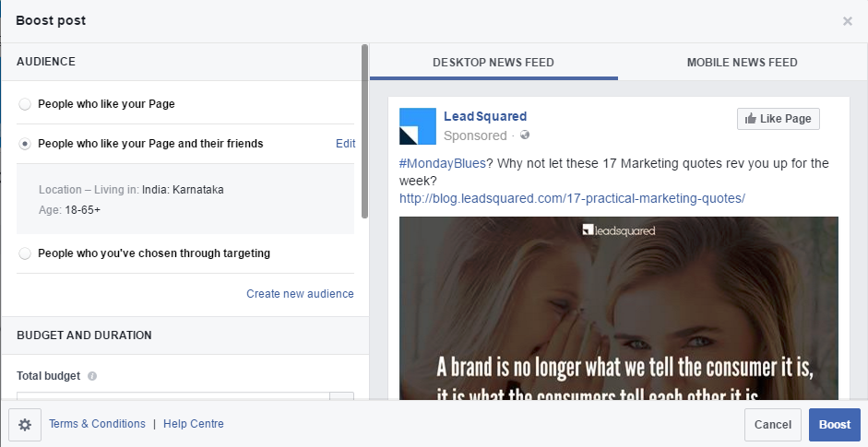Click the Sponsored label
The height and width of the screenshot is (447, 868).
coord(475,135)
